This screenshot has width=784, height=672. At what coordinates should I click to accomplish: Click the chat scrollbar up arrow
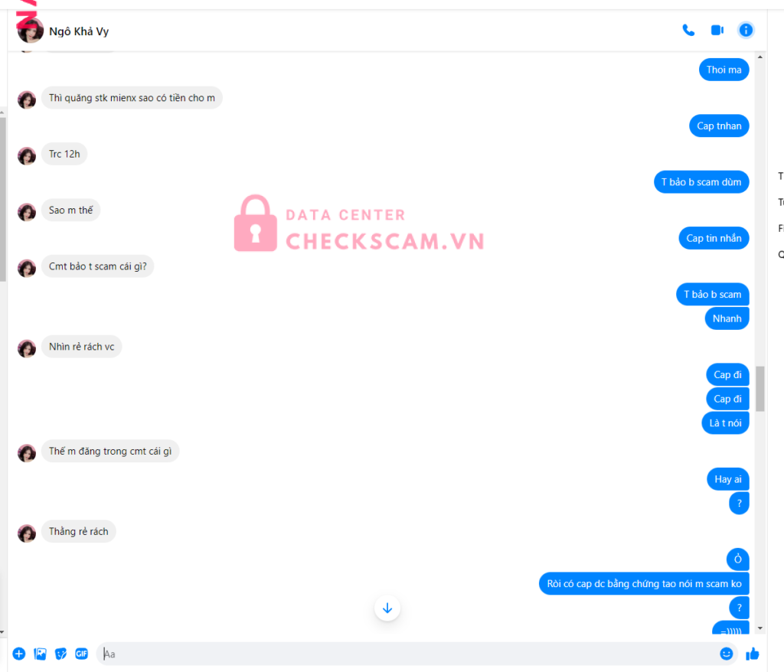pyautogui.click(x=760, y=57)
